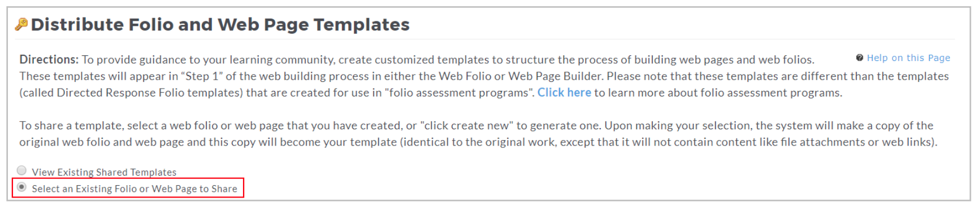Click the Select an Existing Folio or Web Page label
This screenshot has height=210, width=980.
click(x=135, y=189)
